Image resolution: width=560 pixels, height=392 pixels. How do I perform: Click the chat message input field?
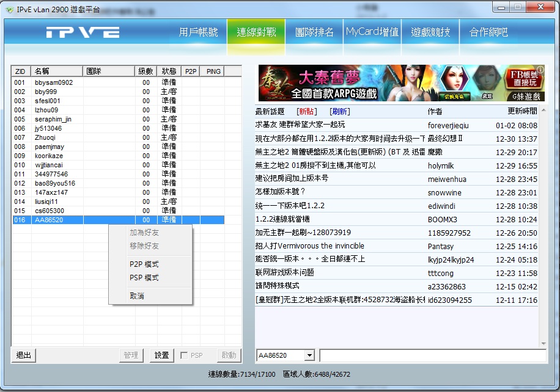coord(432,355)
